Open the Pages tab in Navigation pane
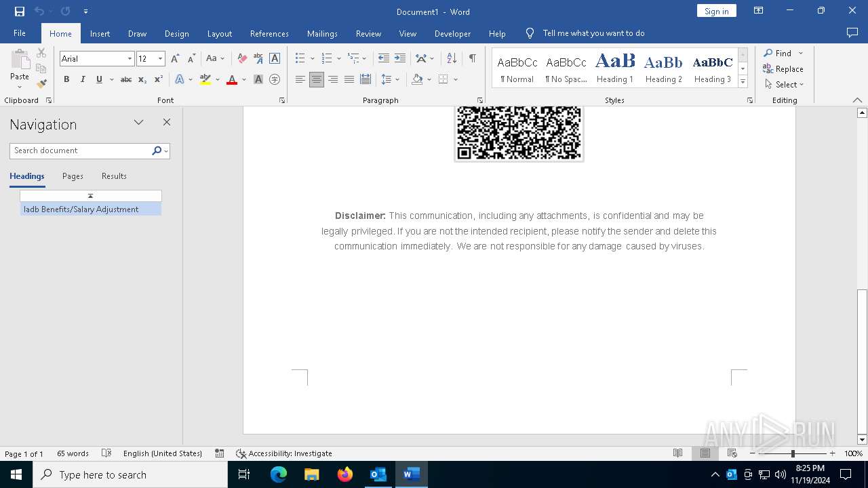 [x=73, y=176]
